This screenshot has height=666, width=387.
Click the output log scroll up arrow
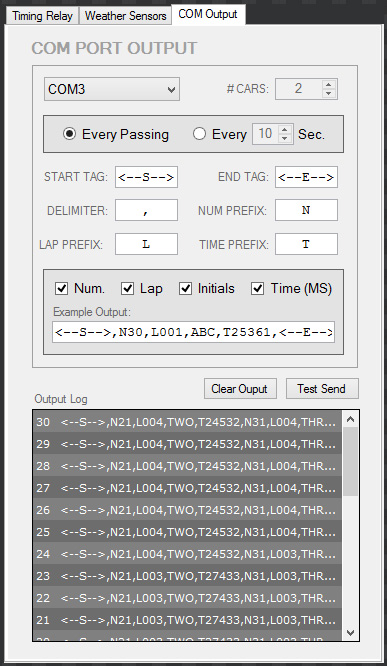click(350, 420)
